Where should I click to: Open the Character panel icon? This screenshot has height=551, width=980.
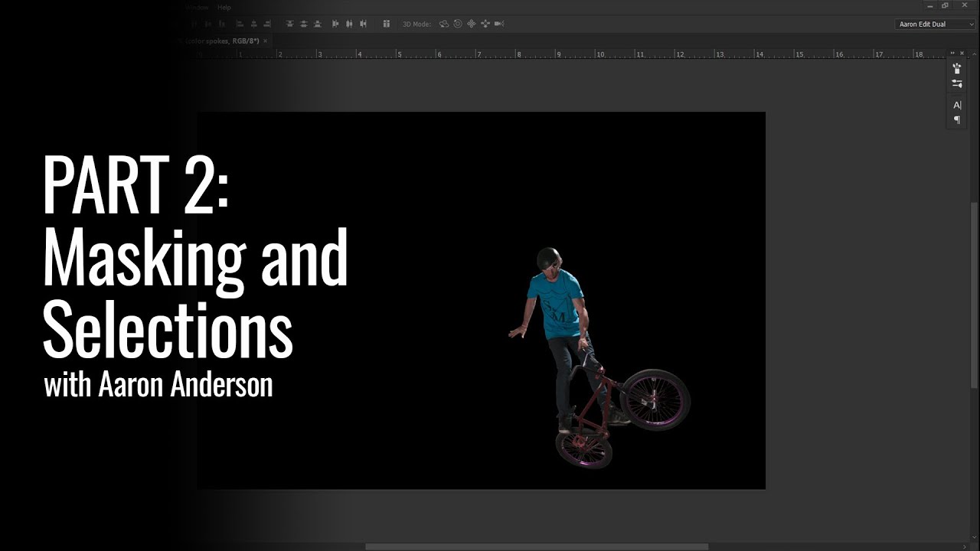click(957, 105)
